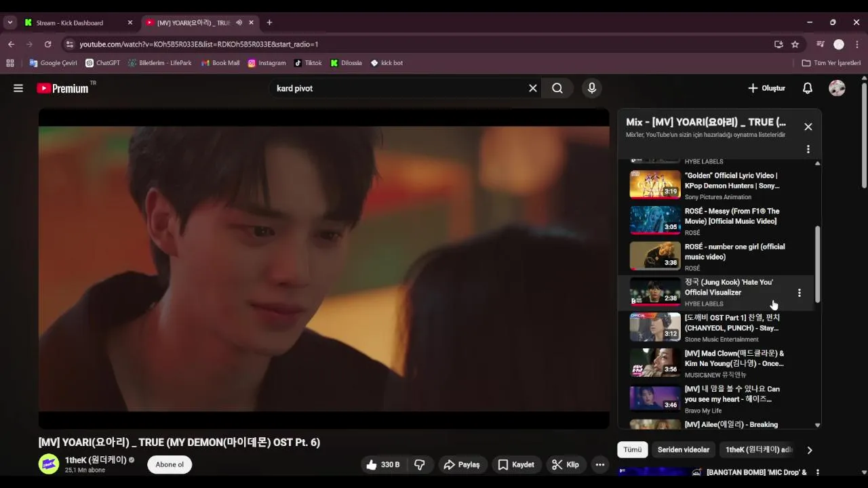This screenshot has width=868, height=488.
Task: Open media controls in Chrome toolbar
Action: (821, 44)
